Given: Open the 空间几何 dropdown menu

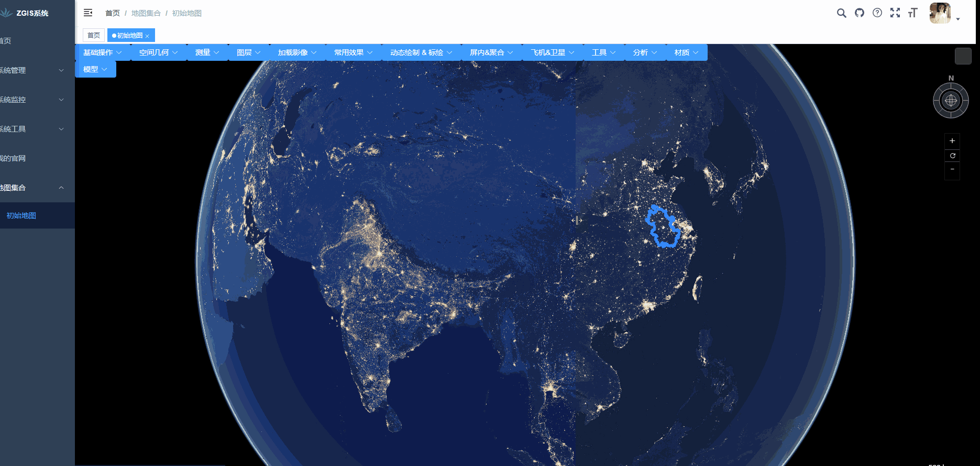Looking at the screenshot, I should pos(159,52).
